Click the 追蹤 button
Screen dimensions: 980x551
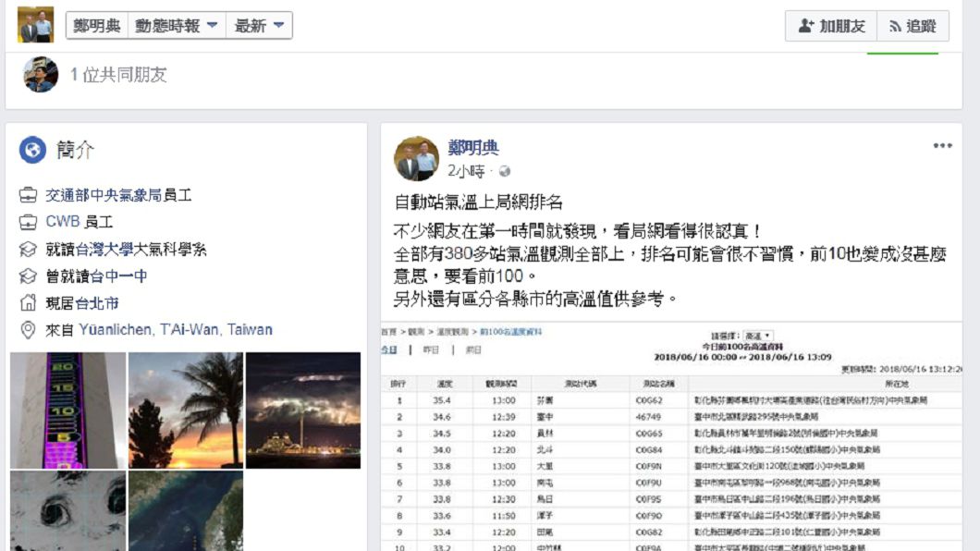[x=913, y=26]
